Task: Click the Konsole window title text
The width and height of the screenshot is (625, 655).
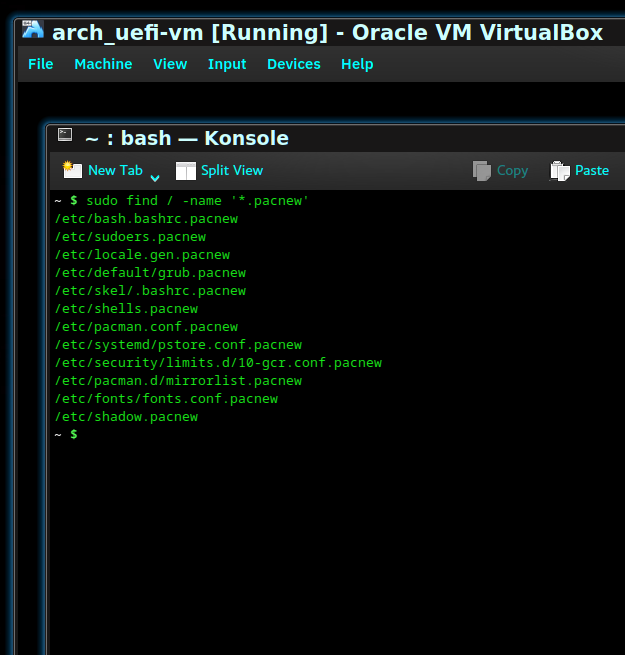Action: 187,138
